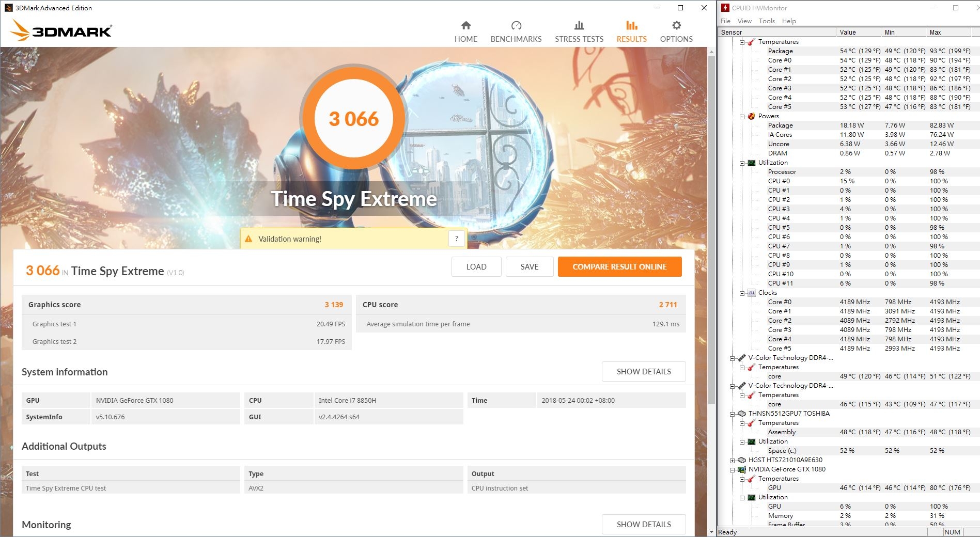Click the Clocks waveform icon
The width and height of the screenshot is (980, 537).
point(752,293)
